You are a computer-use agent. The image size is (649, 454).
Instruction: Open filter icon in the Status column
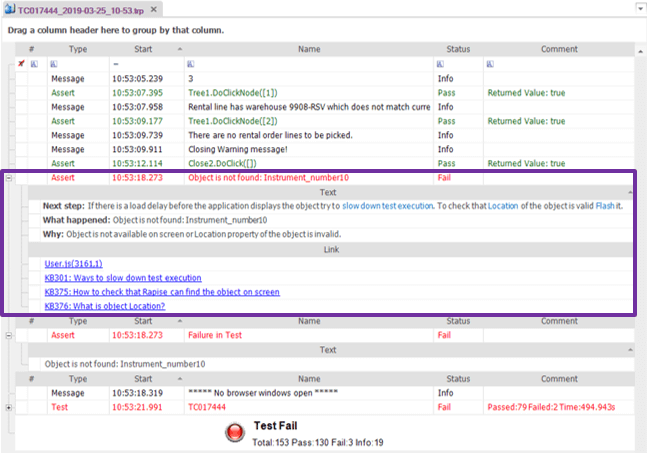(440, 64)
